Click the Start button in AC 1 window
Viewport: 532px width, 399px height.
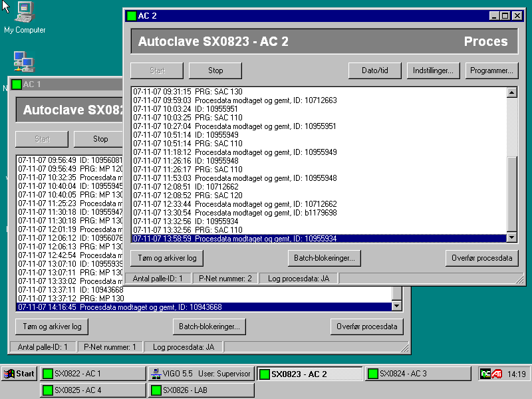(x=42, y=139)
